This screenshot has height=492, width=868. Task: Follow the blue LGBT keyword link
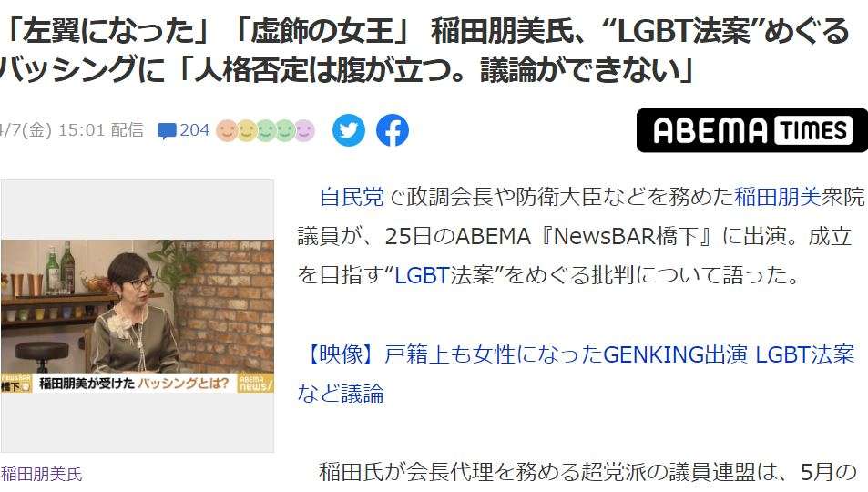tap(422, 275)
